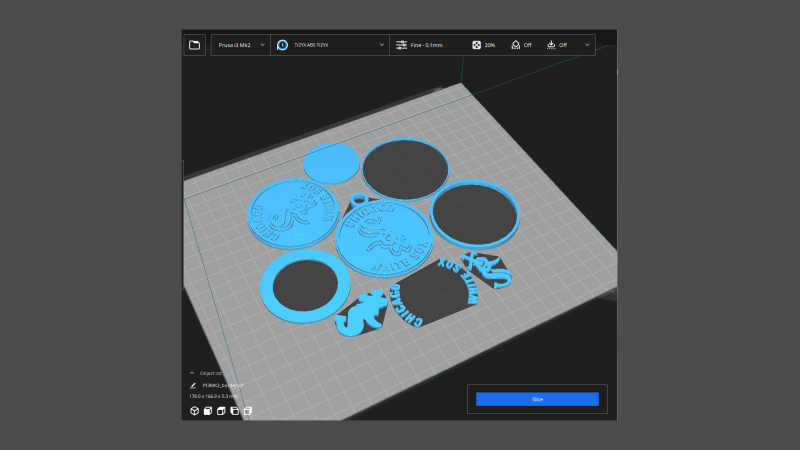Viewport: 800px width, 450px height.
Task: Expand print settings with the far-right chevron
Action: (x=586, y=45)
